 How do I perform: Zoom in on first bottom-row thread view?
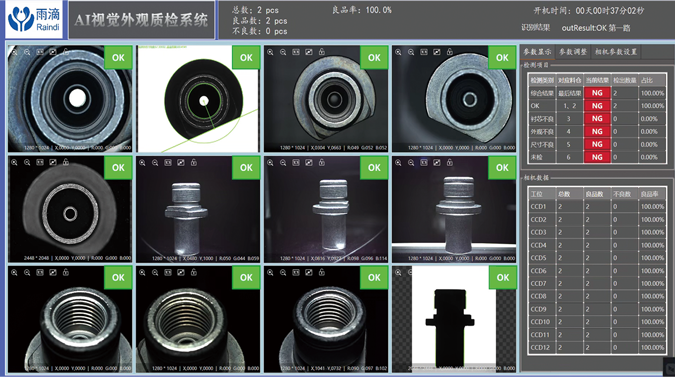pyautogui.click(x=14, y=272)
